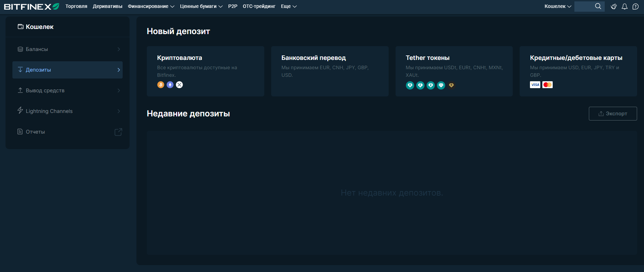Image resolution: width=644 pixels, height=272 pixels.
Task: Open the Деривативы menu item
Action: point(108,6)
